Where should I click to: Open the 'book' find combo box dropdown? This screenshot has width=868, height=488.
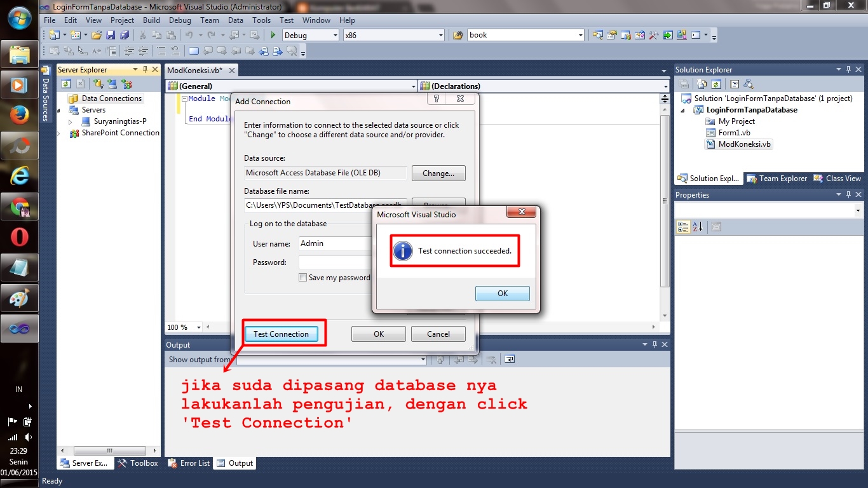580,36
